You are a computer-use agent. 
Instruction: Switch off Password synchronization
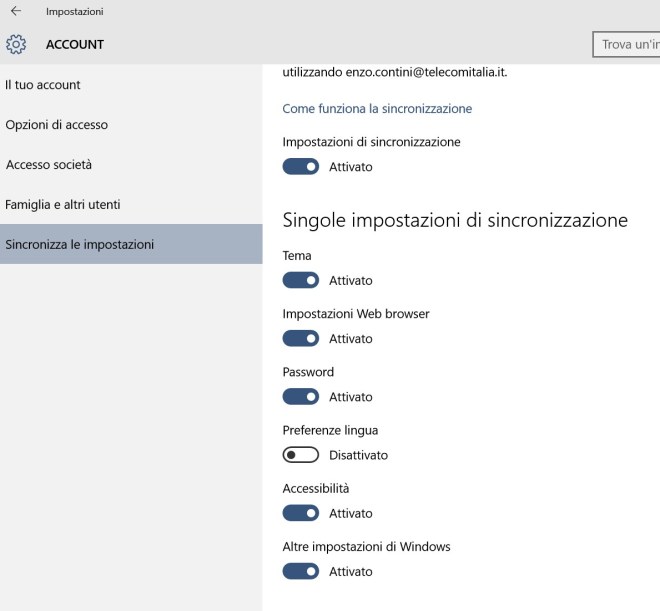click(x=301, y=397)
